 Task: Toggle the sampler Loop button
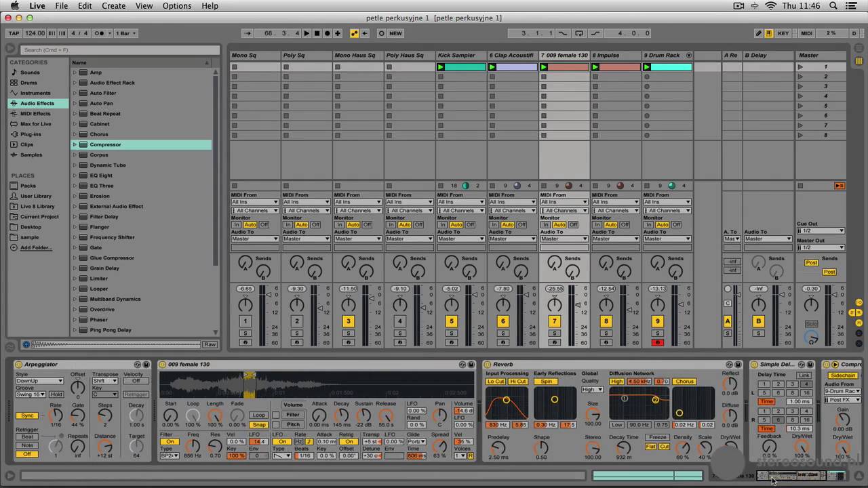[258, 415]
